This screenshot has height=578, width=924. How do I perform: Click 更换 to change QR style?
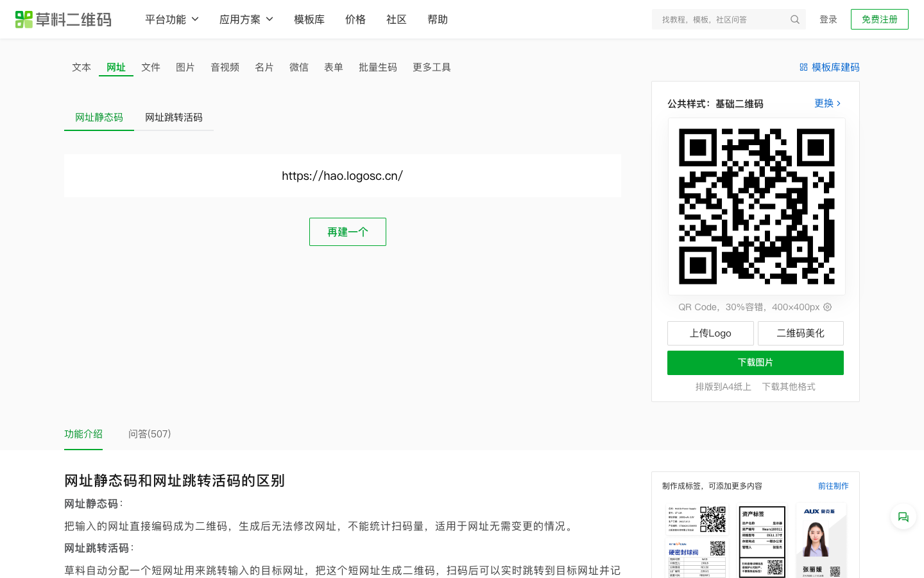827,103
